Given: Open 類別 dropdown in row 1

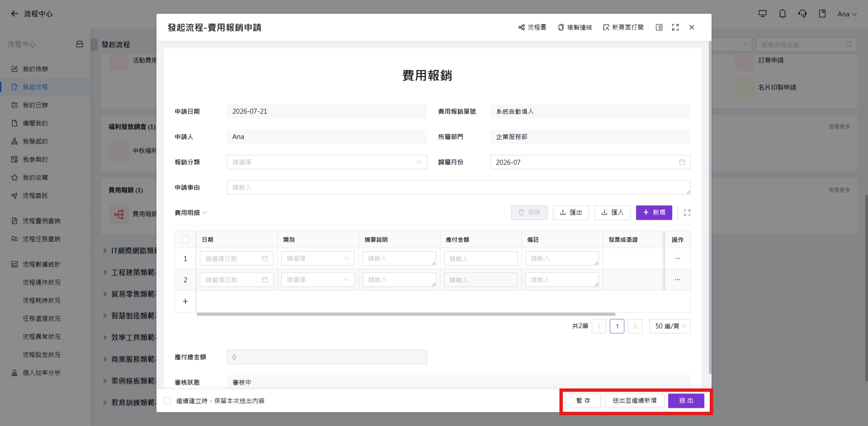Looking at the screenshot, I should click(318, 259).
